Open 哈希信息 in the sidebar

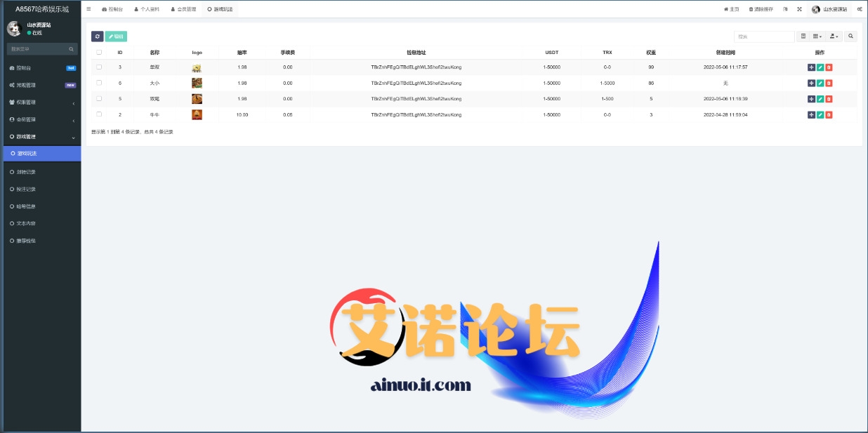tap(41, 206)
